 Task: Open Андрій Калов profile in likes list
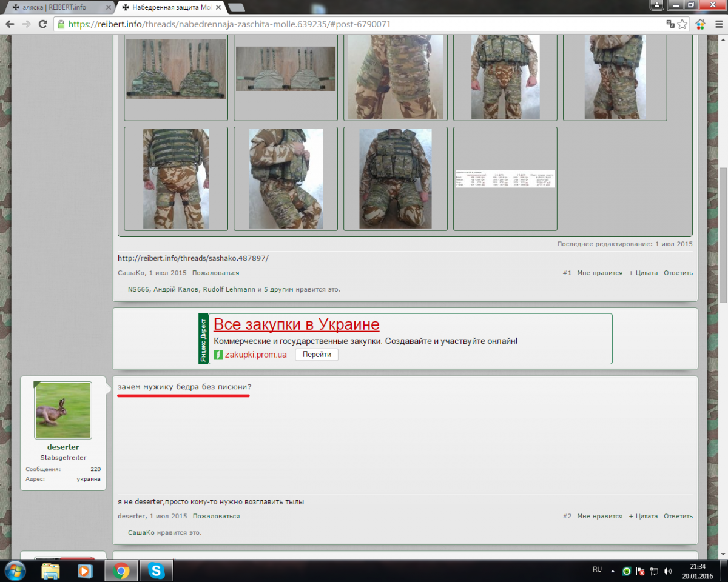tap(176, 289)
